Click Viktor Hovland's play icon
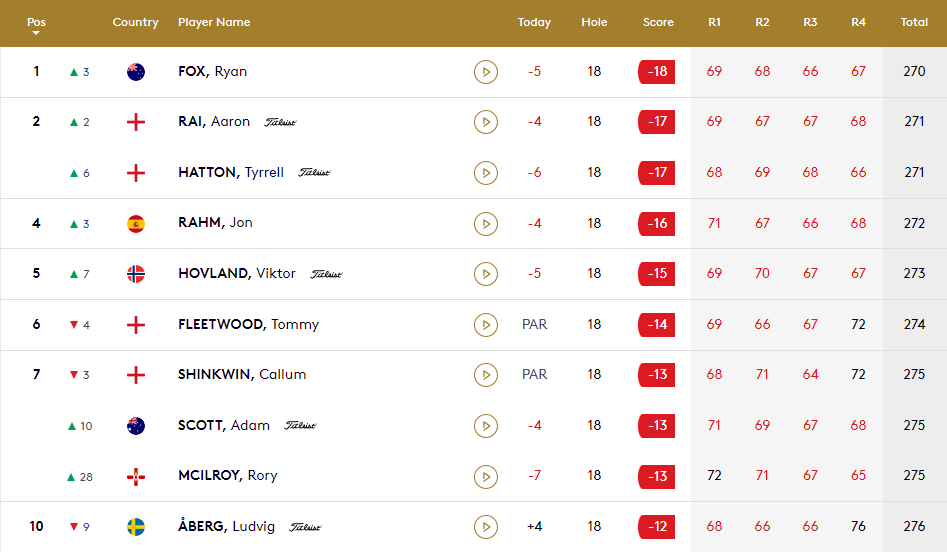Image resolution: width=947 pixels, height=552 pixels. click(485, 274)
